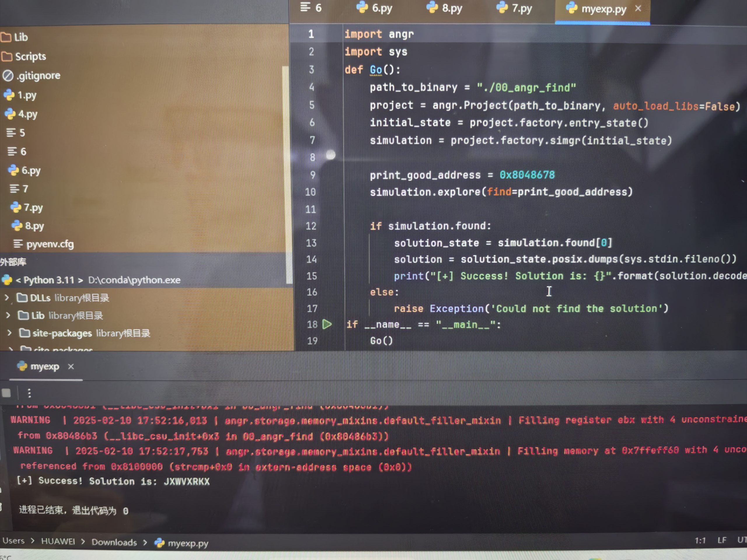Click HUAWEI in the breadcrumb path

coord(58,541)
